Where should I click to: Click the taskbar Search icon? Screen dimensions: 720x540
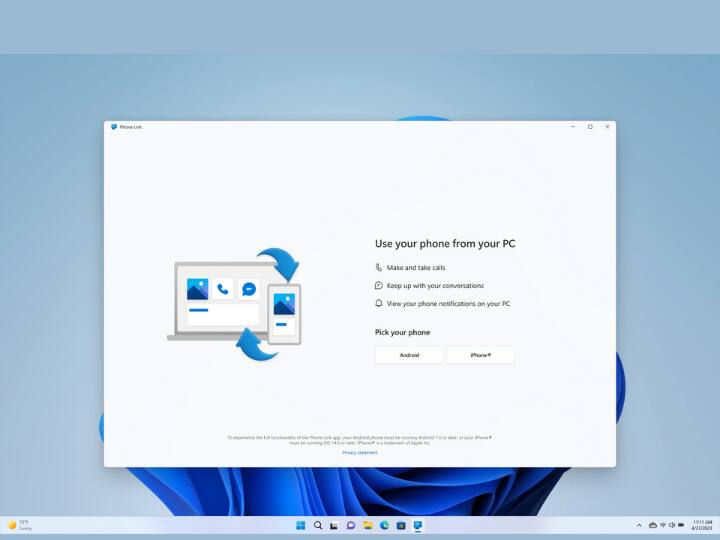(318, 525)
